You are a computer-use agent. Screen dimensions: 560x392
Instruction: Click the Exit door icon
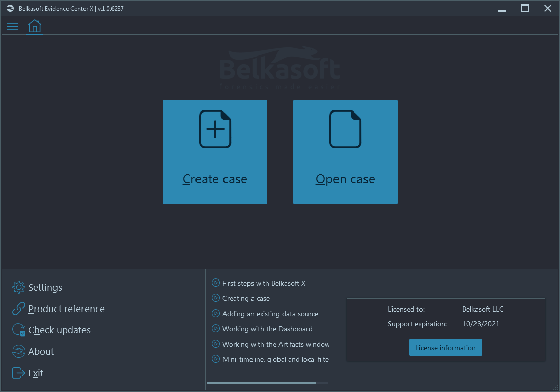point(18,373)
